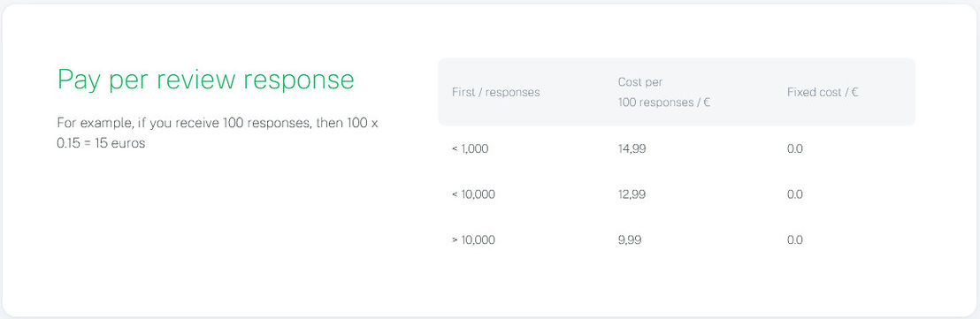This screenshot has width=980, height=319.
Task: Select the example text about 100 responses
Action: point(218,133)
